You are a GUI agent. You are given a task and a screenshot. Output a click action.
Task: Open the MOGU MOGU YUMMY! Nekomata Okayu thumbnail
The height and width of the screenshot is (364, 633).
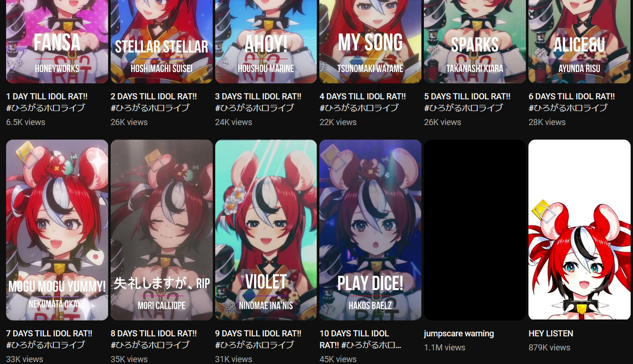57,230
